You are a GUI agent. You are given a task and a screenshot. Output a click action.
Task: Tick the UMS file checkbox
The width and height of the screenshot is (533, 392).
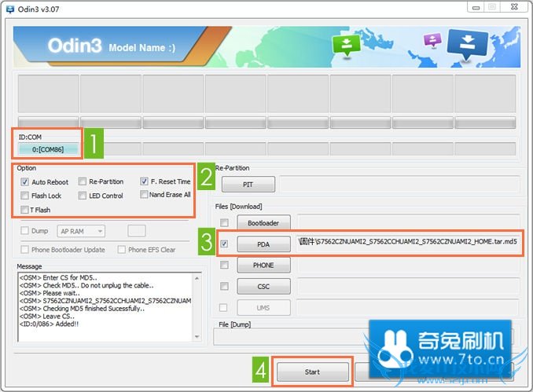tap(223, 307)
